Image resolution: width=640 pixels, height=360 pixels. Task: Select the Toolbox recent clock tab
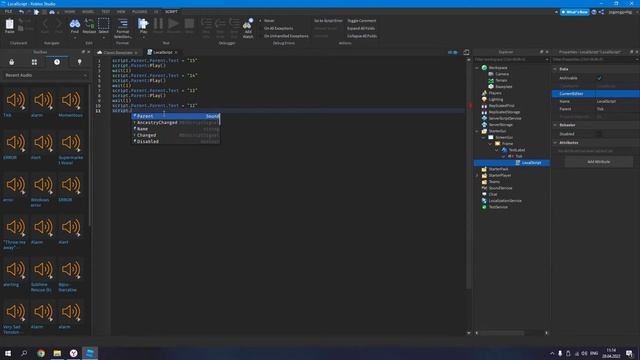(x=57, y=62)
